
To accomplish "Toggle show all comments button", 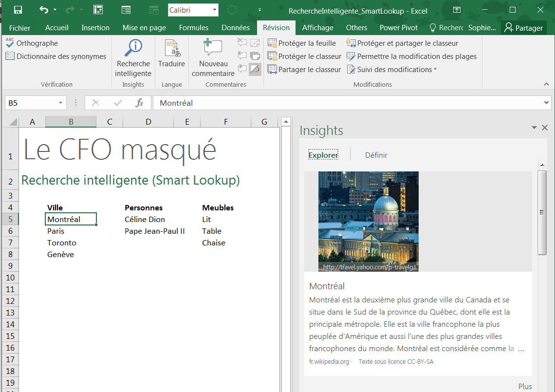I will 255,56.
